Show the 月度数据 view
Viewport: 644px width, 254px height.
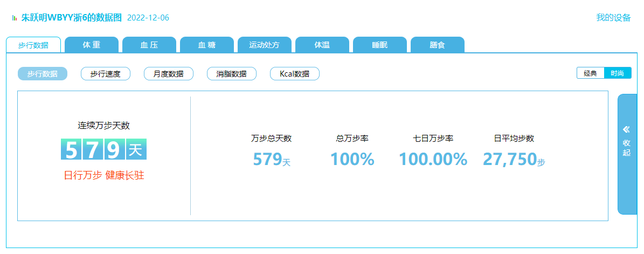[x=168, y=73]
